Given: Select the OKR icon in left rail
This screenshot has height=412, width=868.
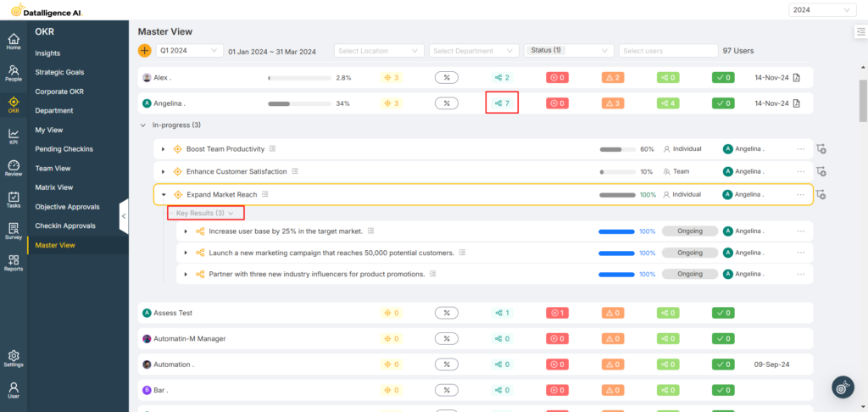Looking at the screenshot, I should pyautogui.click(x=14, y=104).
